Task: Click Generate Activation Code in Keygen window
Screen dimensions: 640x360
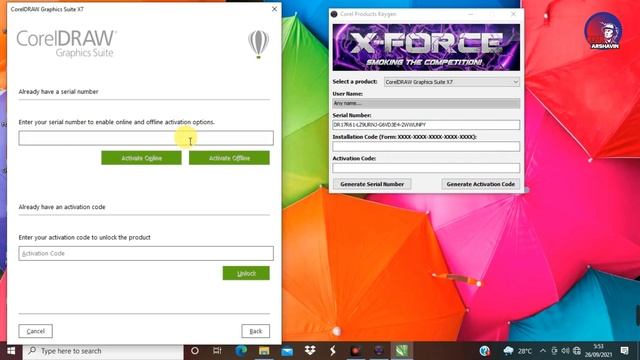Action: (x=480, y=184)
